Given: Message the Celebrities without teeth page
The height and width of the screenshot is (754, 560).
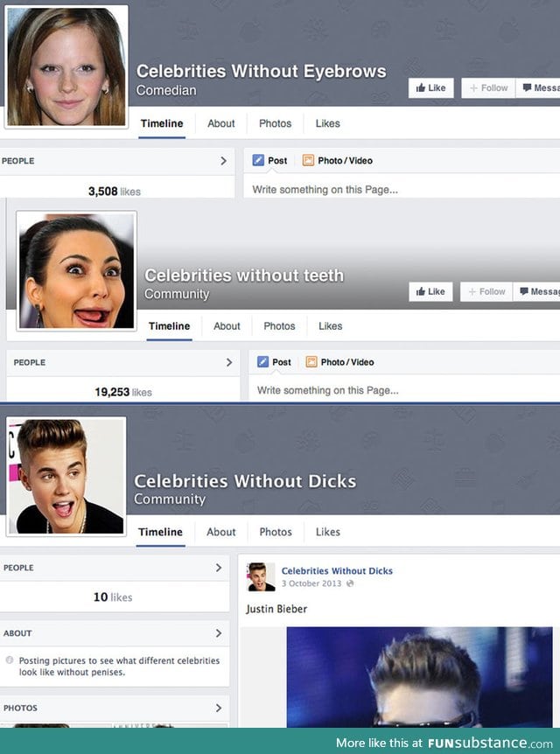Looking at the screenshot, I should pos(536,291).
